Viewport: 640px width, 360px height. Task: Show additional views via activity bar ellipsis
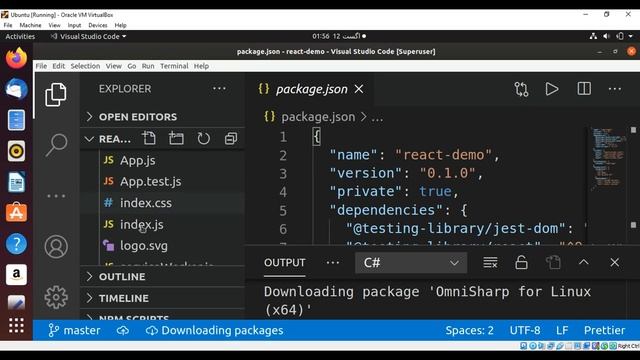click(56, 196)
